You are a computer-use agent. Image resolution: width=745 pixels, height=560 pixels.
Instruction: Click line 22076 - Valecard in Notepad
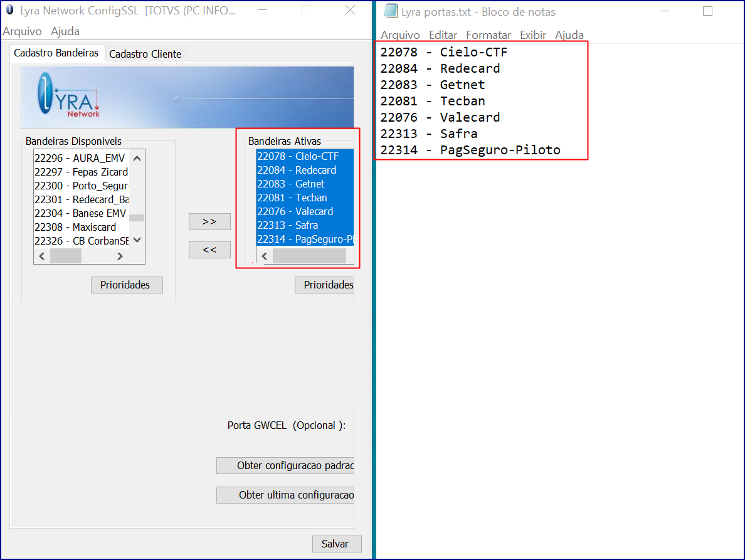(x=440, y=117)
